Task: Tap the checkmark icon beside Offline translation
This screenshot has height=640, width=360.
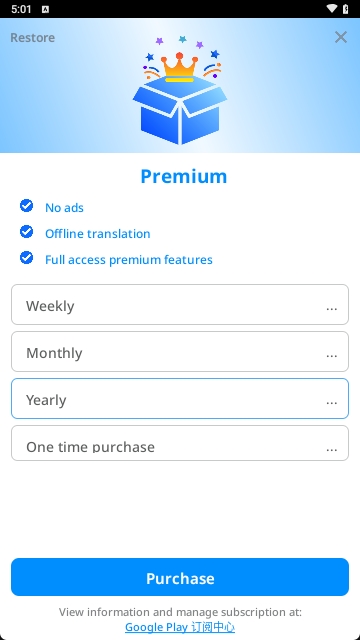Action: (x=27, y=232)
